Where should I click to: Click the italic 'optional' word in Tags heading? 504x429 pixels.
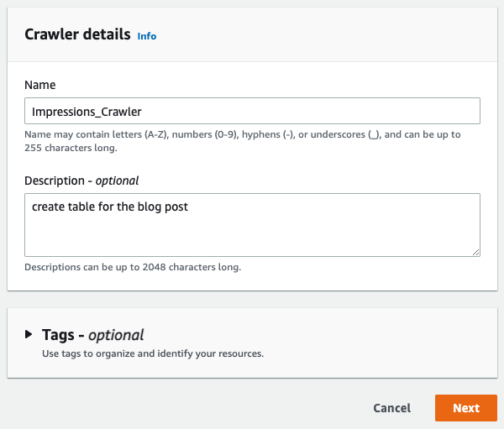(116, 335)
